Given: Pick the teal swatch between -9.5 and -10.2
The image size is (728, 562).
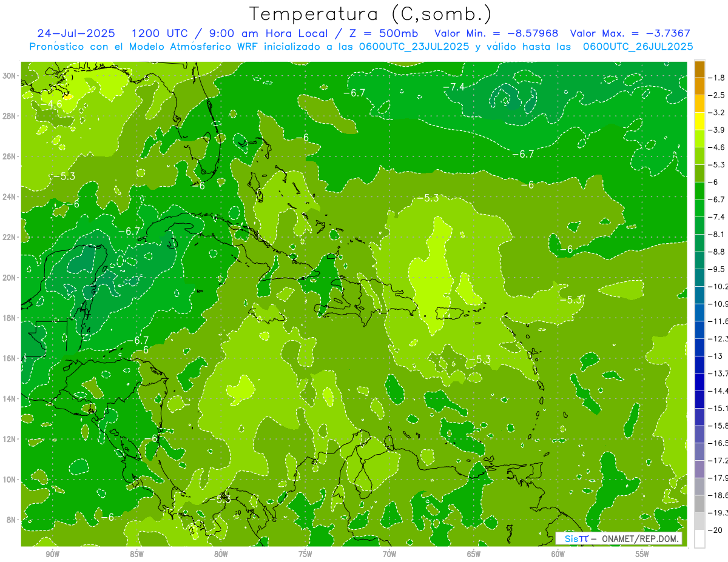Looking at the screenshot, I should [699, 277].
